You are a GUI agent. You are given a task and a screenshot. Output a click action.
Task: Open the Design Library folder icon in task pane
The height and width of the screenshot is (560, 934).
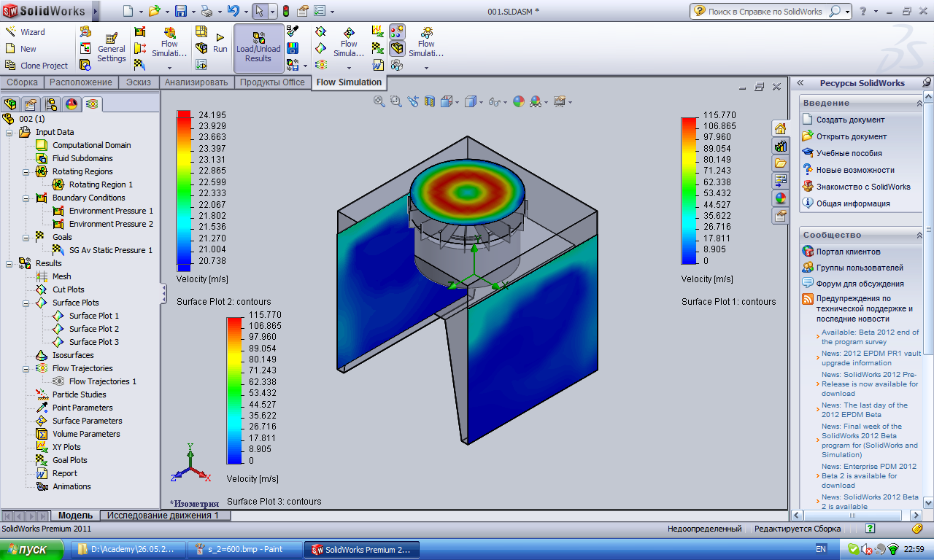click(780, 163)
